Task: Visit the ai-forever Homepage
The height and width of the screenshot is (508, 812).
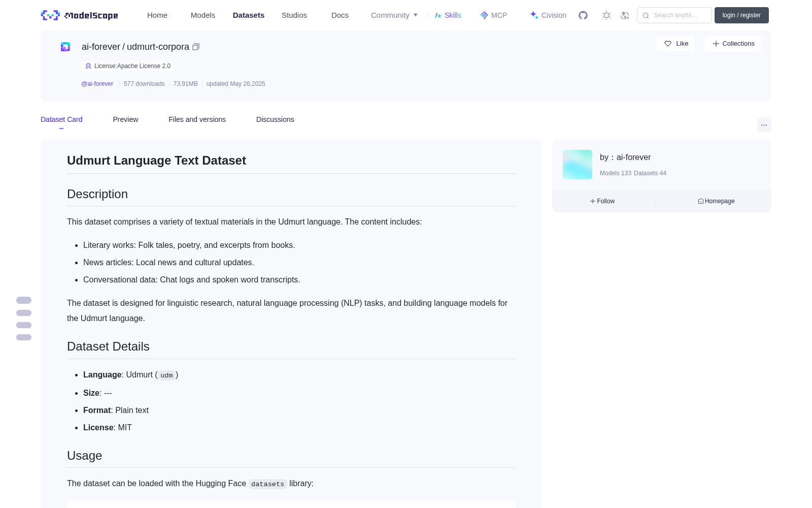Action: coord(716,201)
